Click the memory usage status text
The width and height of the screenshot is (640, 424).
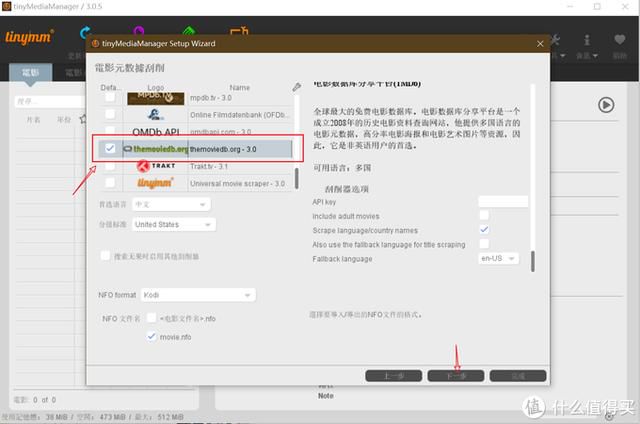pos(93,417)
